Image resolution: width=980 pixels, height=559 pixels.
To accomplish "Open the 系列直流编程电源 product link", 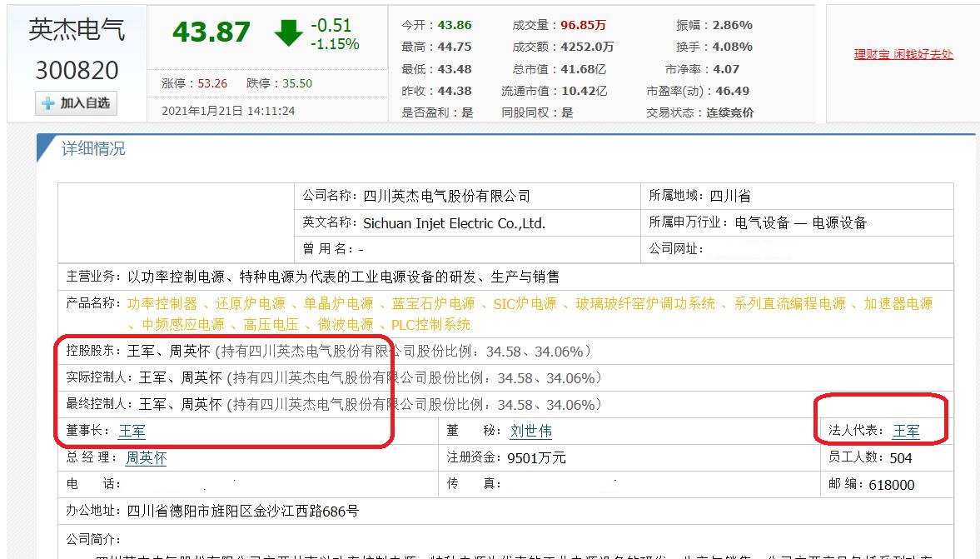I will (x=789, y=304).
